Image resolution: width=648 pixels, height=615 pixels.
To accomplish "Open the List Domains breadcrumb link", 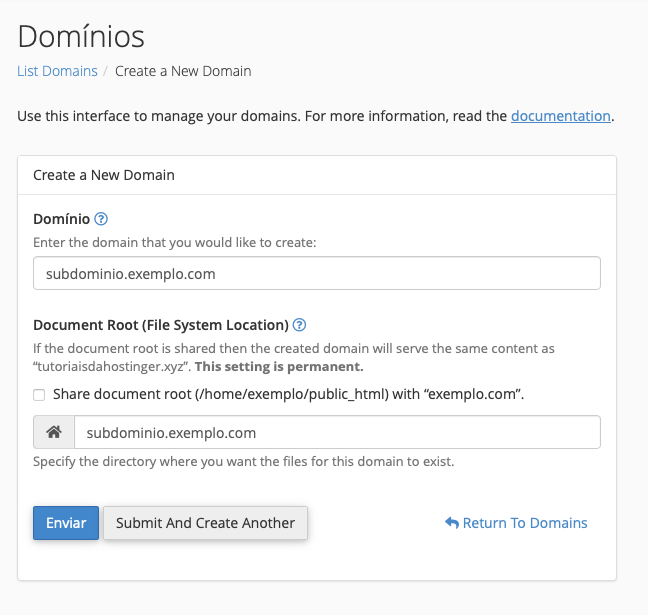I will (x=57, y=71).
